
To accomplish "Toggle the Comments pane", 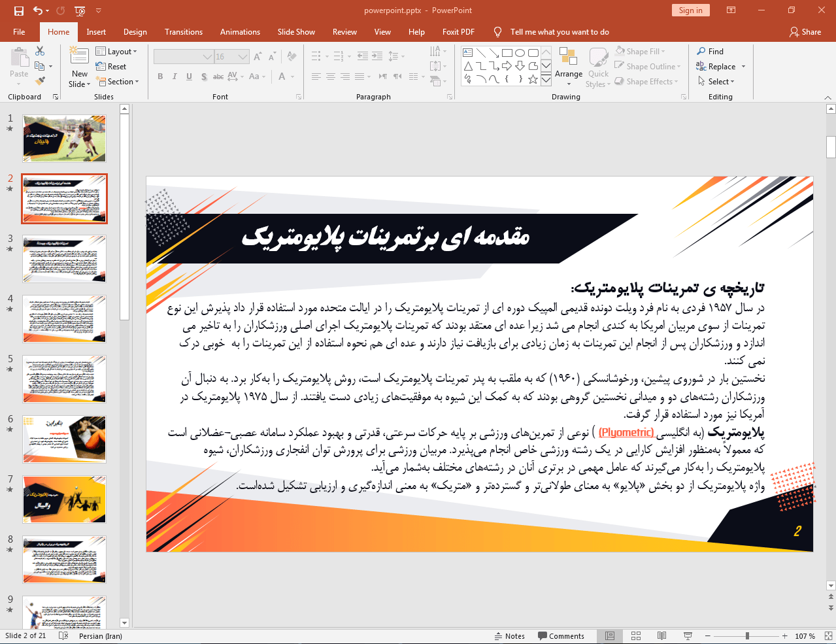I will point(561,636).
